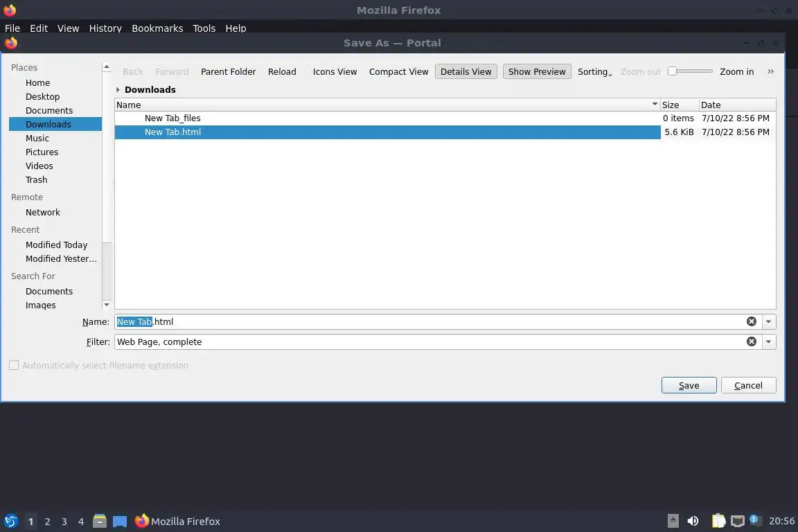Viewport: 798px width, 532px height.
Task: Select Pictures in Places
Action: (55, 152)
